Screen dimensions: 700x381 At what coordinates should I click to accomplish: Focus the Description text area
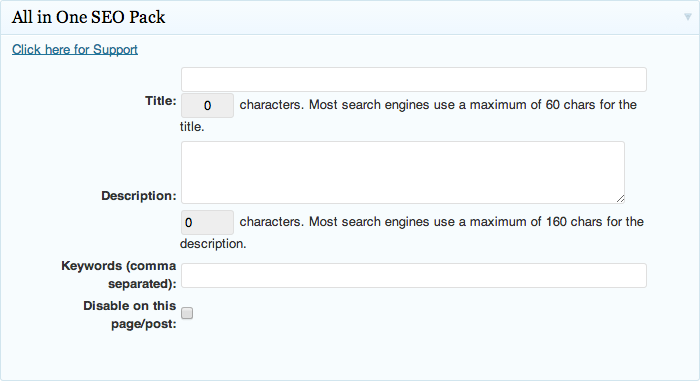[403, 172]
